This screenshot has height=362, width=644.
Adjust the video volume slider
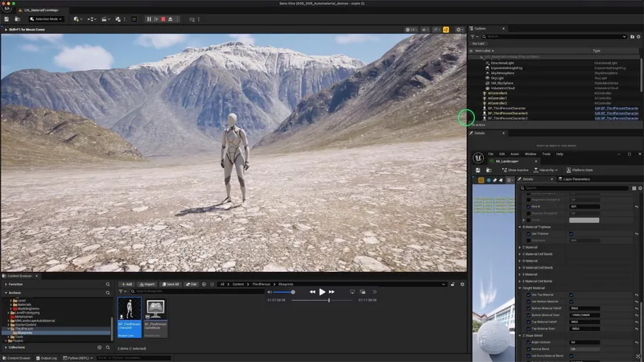click(x=283, y=292)
